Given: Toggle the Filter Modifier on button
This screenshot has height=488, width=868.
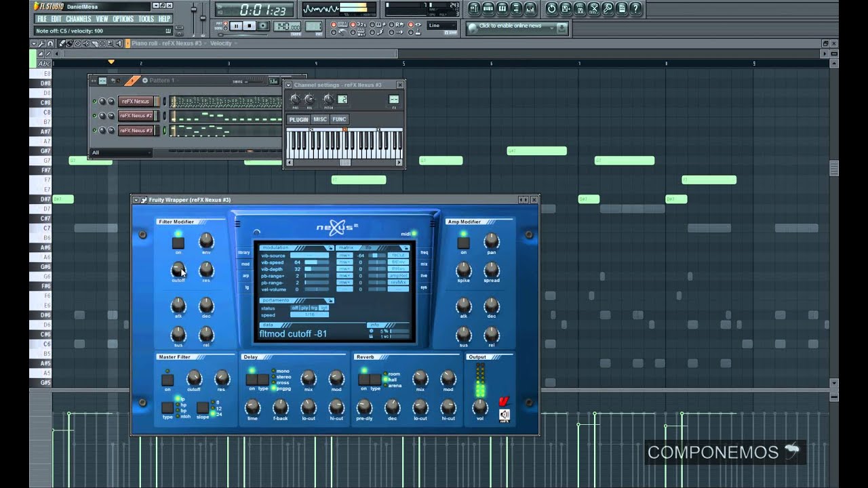Looking at the screenshot, I should pos(178,243).
